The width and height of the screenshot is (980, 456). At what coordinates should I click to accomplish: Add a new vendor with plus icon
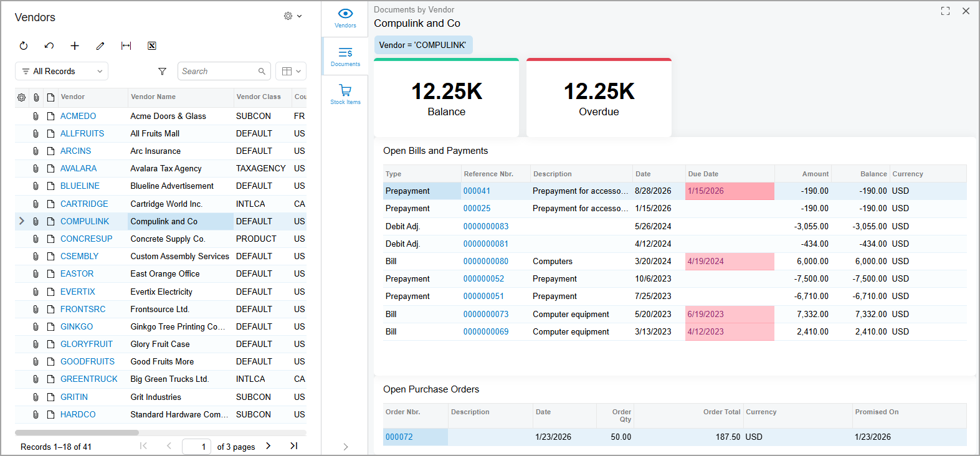[75, 45]
